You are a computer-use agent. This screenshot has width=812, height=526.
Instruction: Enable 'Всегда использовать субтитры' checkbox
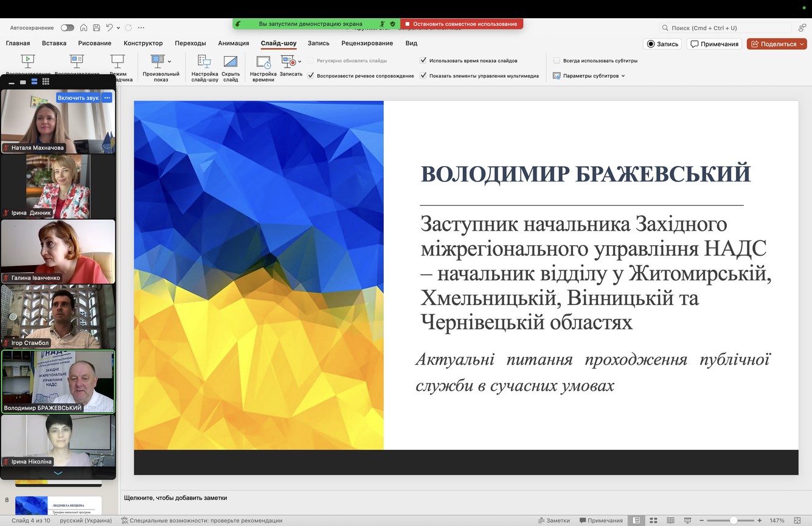click(x=557, y=61)
